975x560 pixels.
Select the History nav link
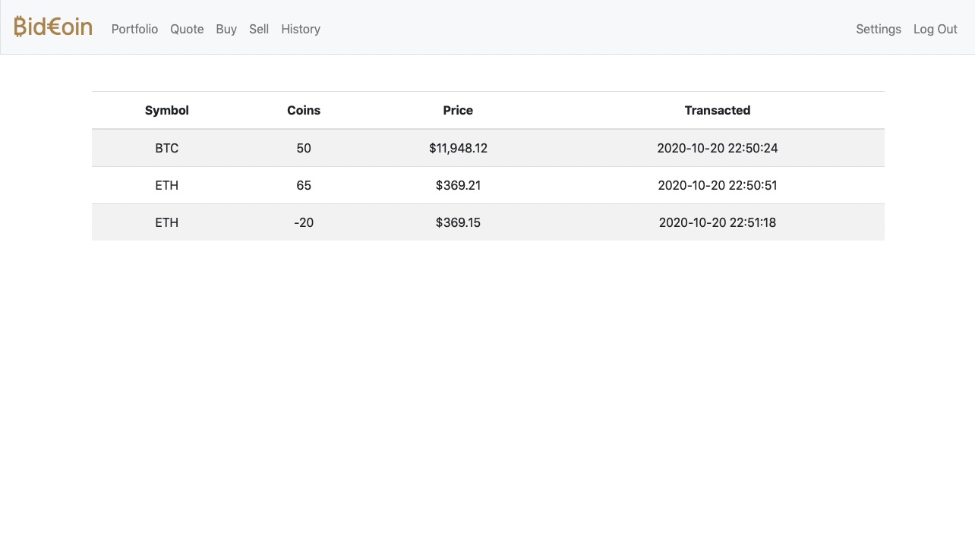click(x=301, y=29)
